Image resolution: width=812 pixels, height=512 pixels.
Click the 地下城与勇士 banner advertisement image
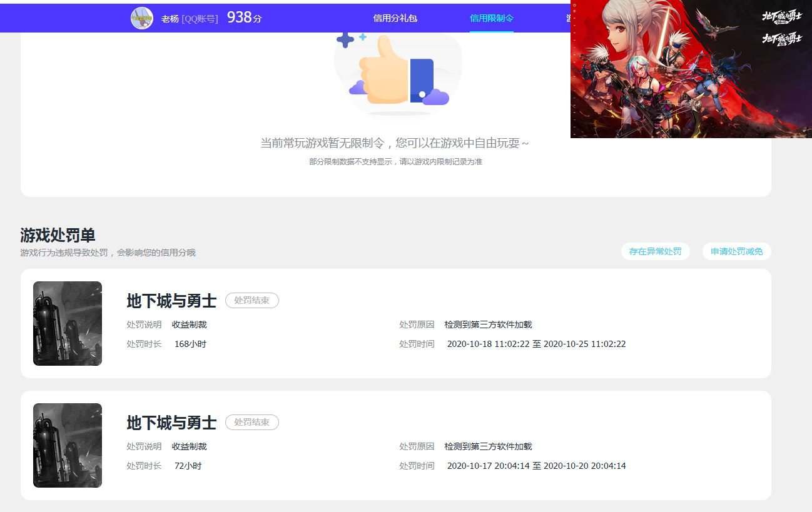691,69
